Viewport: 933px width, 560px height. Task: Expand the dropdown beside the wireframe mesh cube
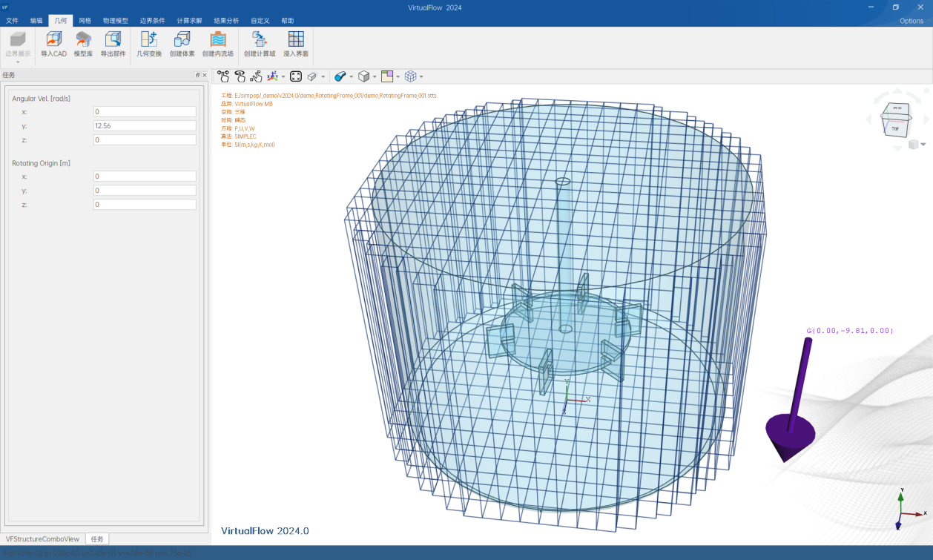coord(421,77)
